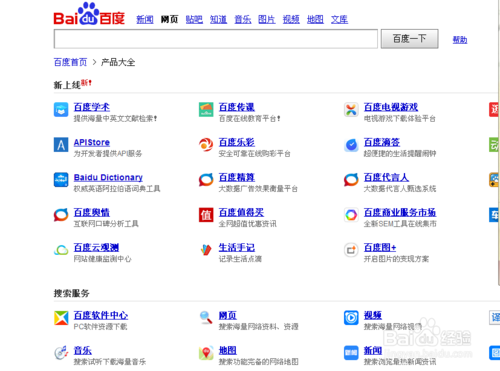The image size is (500, 371).
Task: Open the 百度传课 link
Action: coord(237,107)
